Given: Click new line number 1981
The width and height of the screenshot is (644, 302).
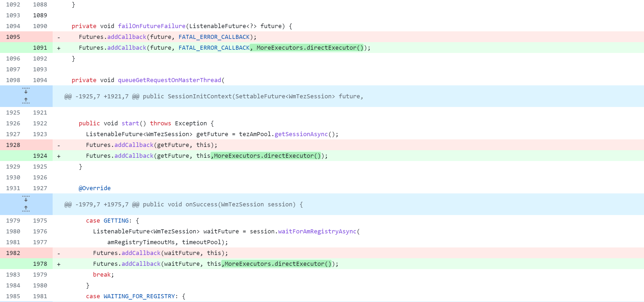Looking at the screenshot, I should click(40, 296).
